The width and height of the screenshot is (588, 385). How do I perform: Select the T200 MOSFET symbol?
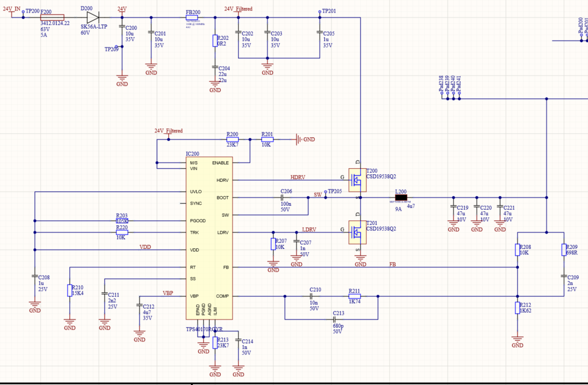pyautogui.click(x=357, y=180)
